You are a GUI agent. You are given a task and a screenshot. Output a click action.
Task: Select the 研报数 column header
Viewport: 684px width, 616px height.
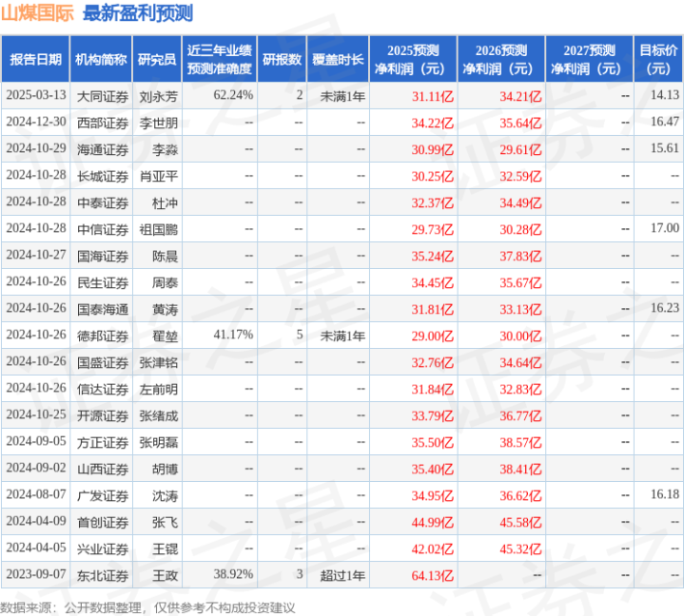tap(282, 59)
